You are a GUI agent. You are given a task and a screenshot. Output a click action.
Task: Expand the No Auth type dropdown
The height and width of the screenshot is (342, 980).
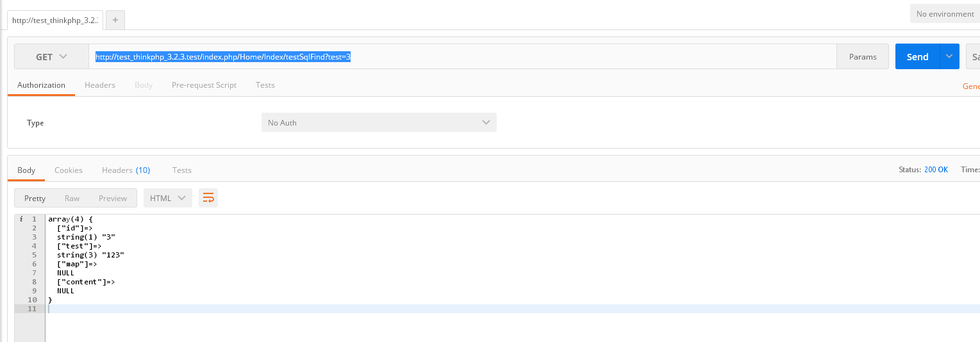point(379,122)
